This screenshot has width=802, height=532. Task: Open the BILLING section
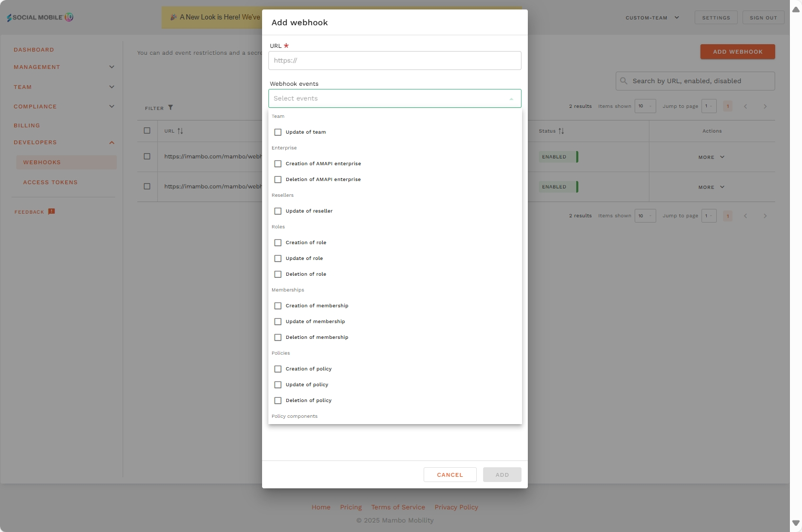(x=27, y=125)
